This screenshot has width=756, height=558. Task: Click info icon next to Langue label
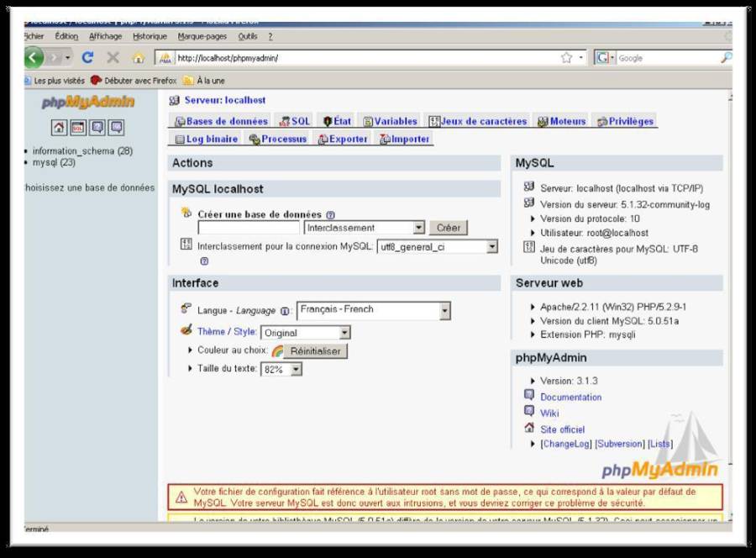tap(285, 311)
